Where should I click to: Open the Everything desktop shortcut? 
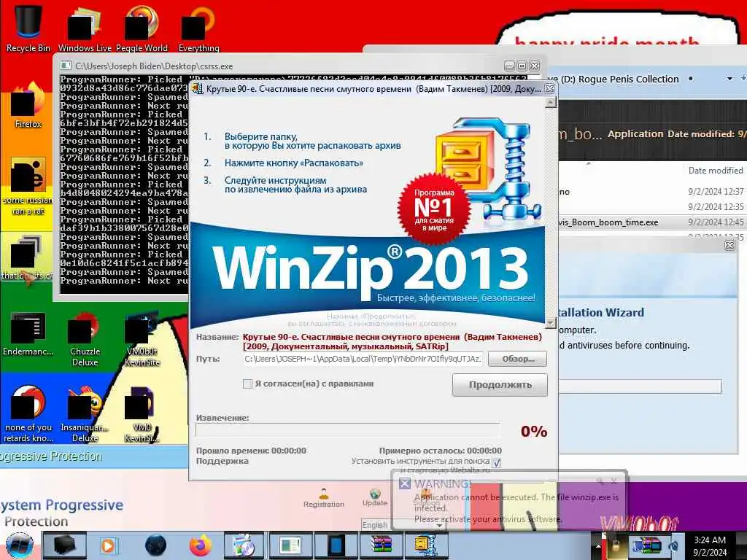click(x=198, y=28)
